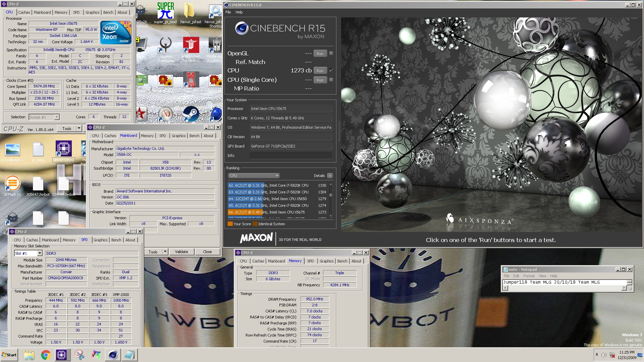The height and width of the screenshot is (362, 644).
Task: Toggle the CPU (Single Core) test checkbox
Action: 331,80
